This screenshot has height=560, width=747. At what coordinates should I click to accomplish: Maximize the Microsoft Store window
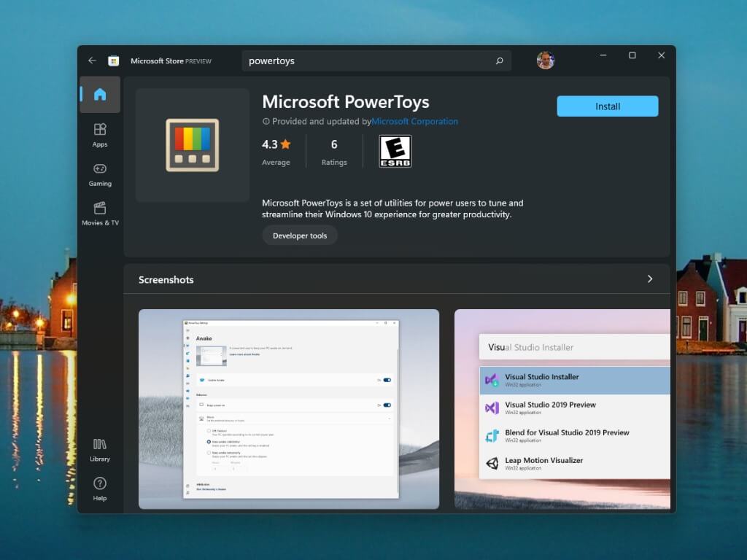(x=632, y=55)
